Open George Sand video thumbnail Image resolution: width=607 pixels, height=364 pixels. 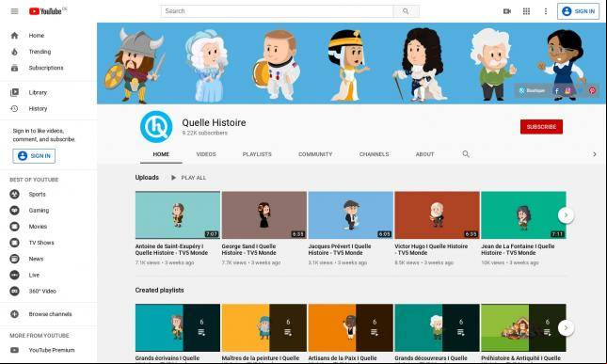(x=264, y=215)
